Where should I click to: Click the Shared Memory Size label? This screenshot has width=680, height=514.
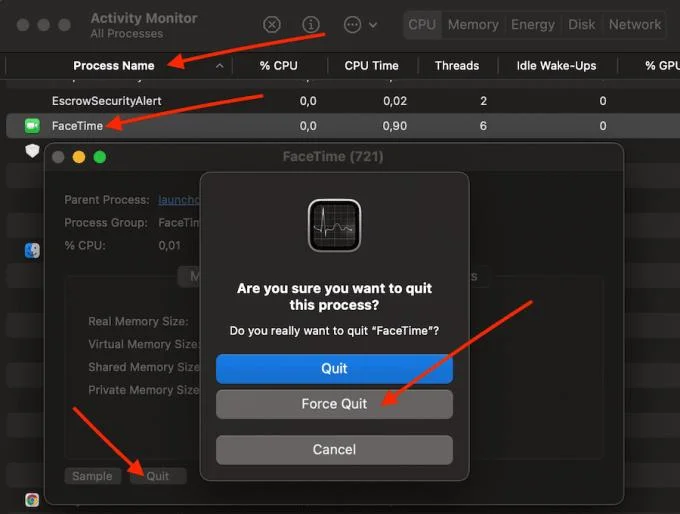click(x=144, y=367)
